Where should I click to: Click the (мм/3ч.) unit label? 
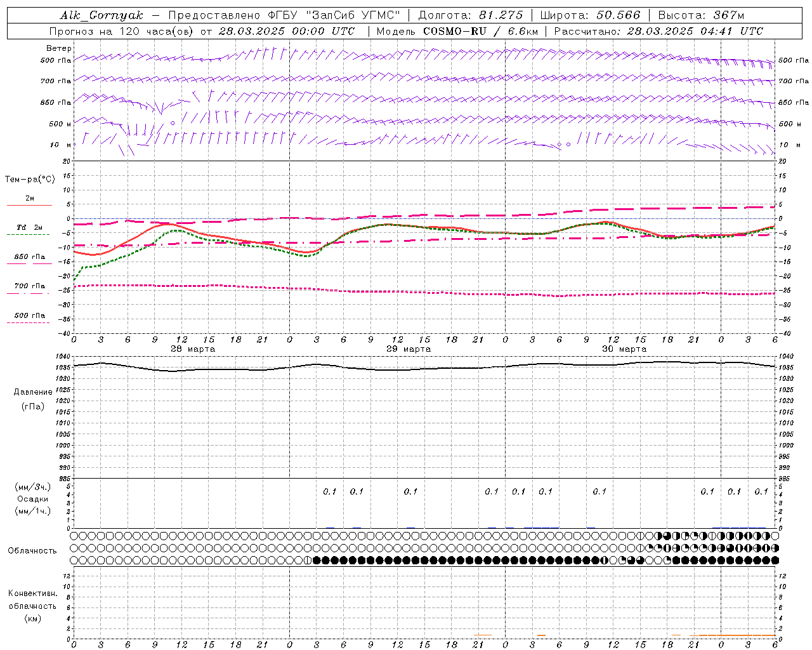[33, 487]
